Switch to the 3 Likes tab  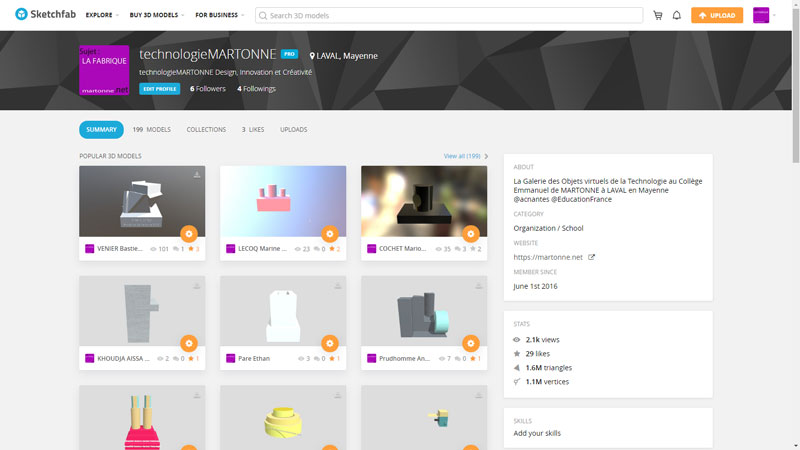253,130
